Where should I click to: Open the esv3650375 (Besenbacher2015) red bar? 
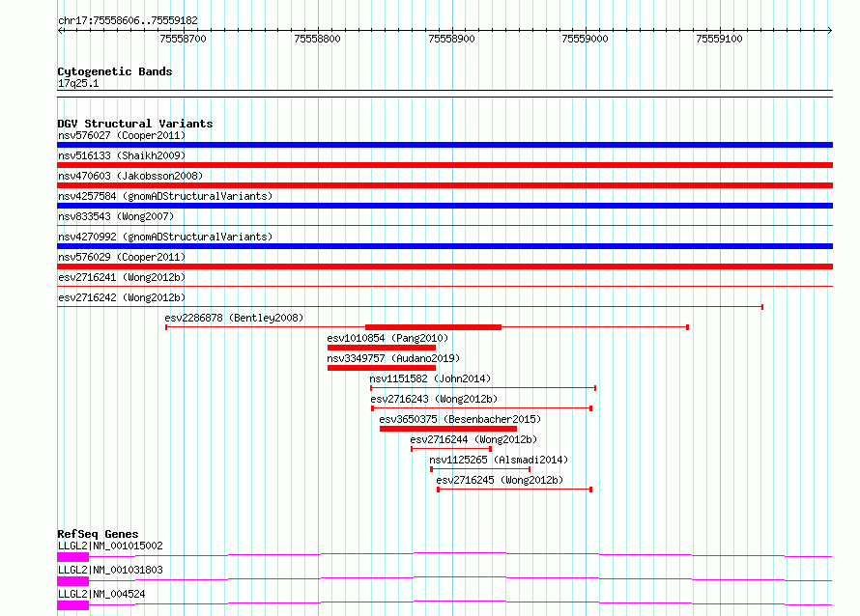pyautogui.click(x=448, y=429)
